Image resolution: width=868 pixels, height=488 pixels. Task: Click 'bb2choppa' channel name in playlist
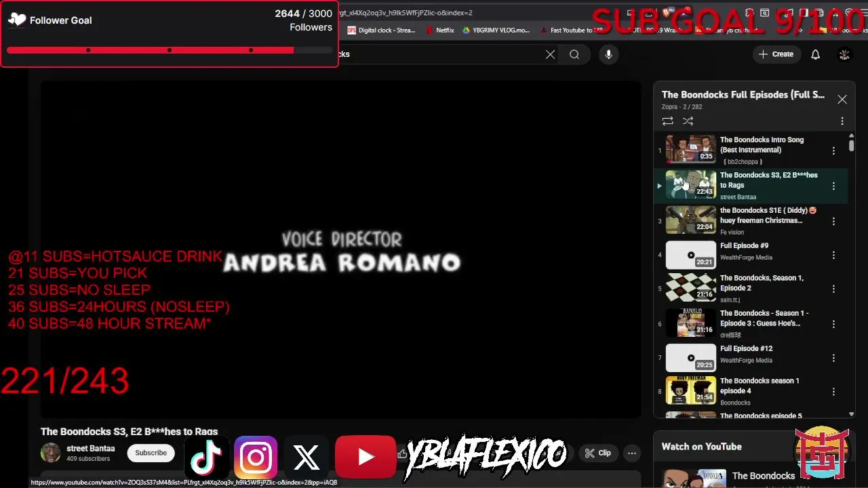743,162
